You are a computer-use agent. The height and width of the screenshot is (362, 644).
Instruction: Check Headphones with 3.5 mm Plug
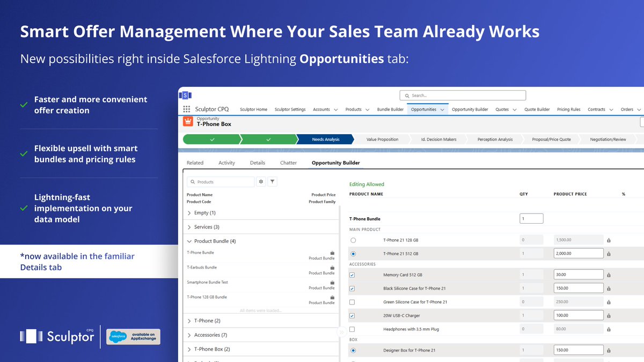click(352, 329)
